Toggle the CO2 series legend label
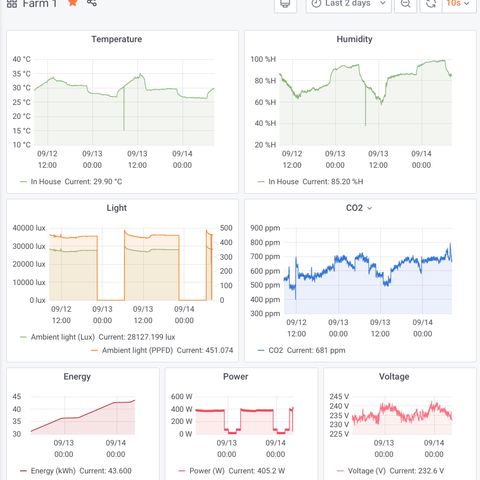 [276, 350]
